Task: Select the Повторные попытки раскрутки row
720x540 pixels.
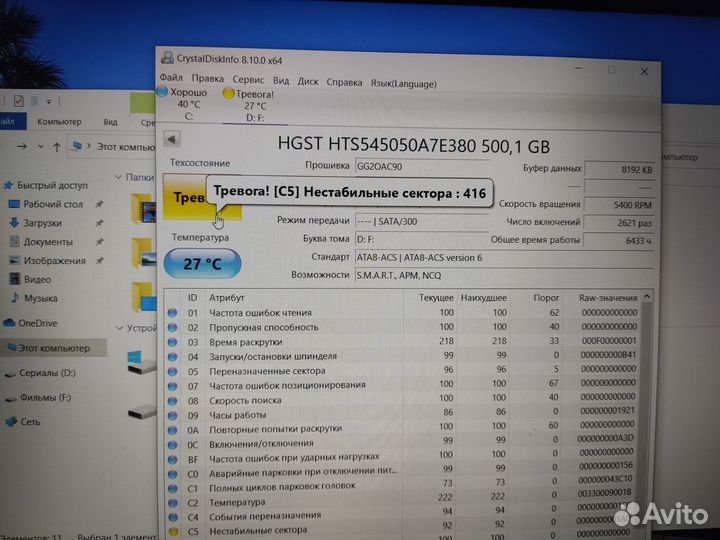Action: coord(403,428)
